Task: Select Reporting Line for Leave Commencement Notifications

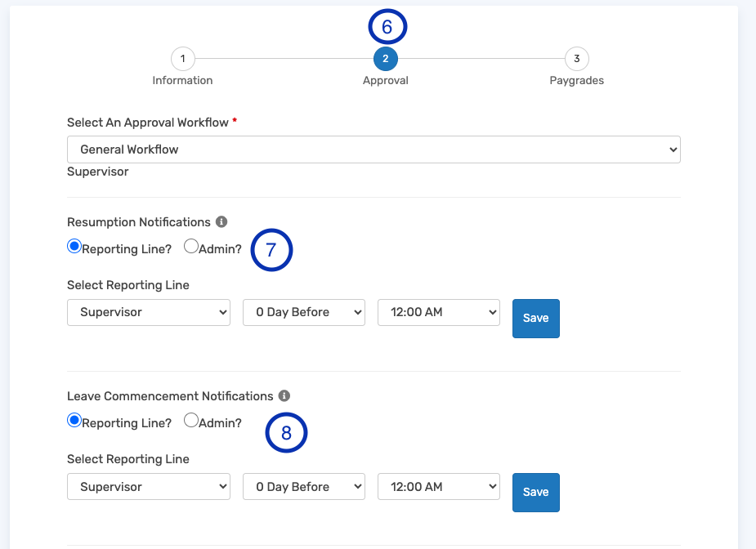Action: click(x=74, y=419)
